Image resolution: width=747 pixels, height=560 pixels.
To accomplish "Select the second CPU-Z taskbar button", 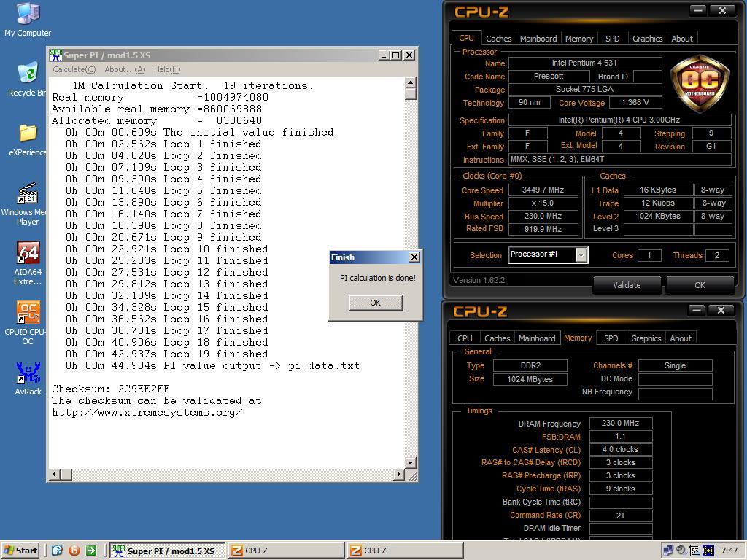I will (405, 551).
